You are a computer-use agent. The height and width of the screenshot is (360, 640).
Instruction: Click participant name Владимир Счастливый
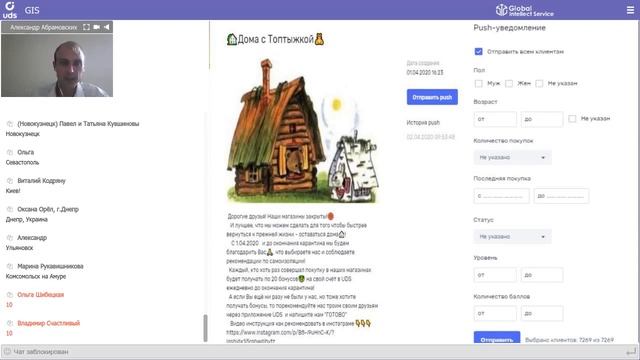tap(49, 323)
